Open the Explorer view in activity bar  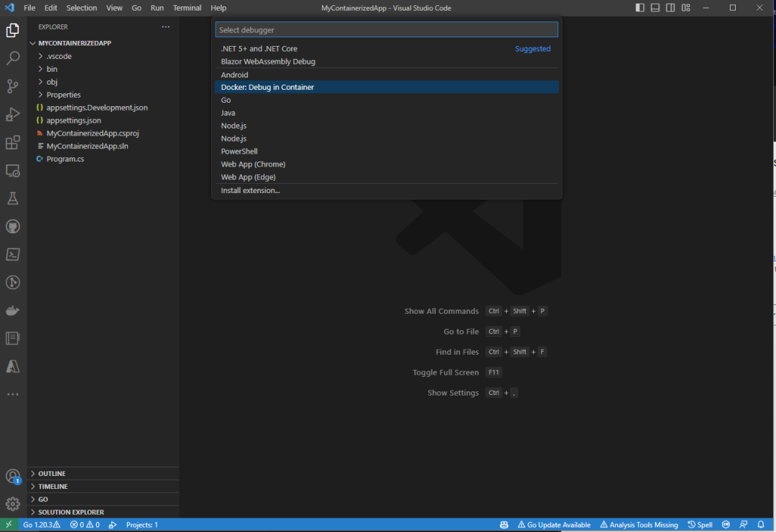pyautogui.click(x=13, y=30)
